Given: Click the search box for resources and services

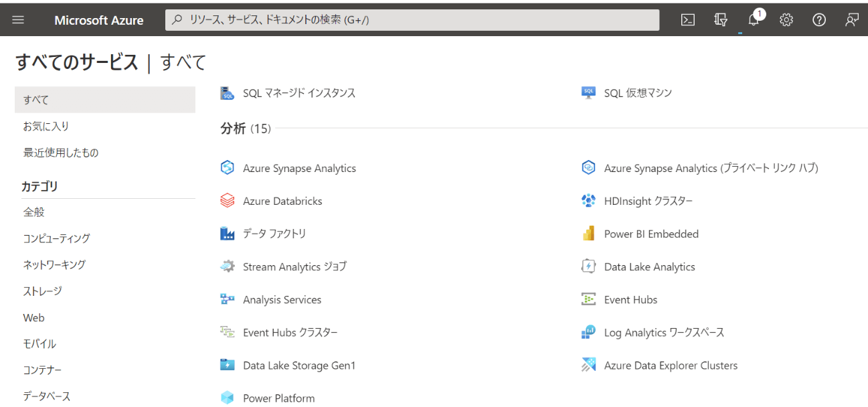Looking at the screenshot, I should point(412,20).
